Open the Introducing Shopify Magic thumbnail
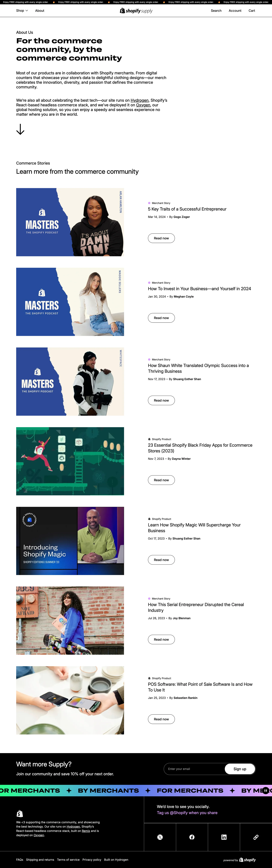272x868 pixels. [70, 541]
